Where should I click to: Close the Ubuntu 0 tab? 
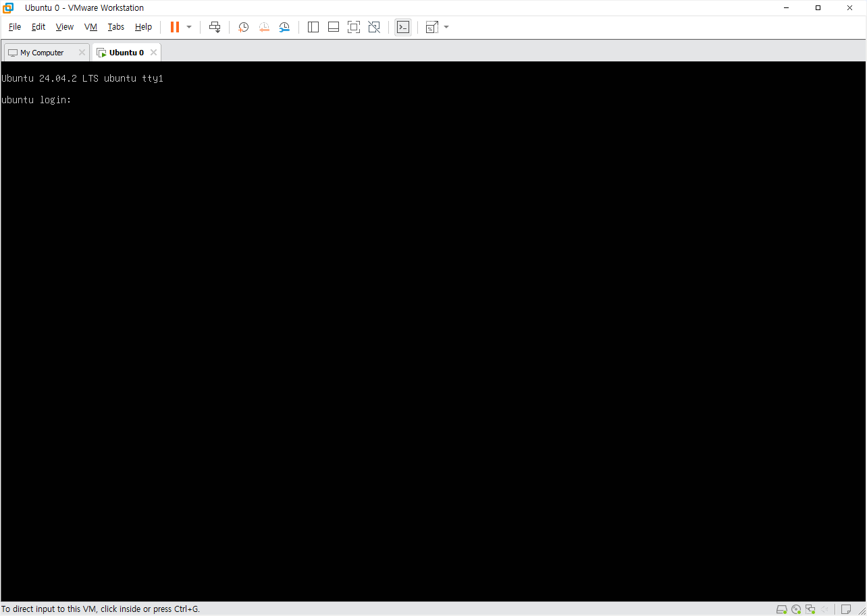coord(153,53)
